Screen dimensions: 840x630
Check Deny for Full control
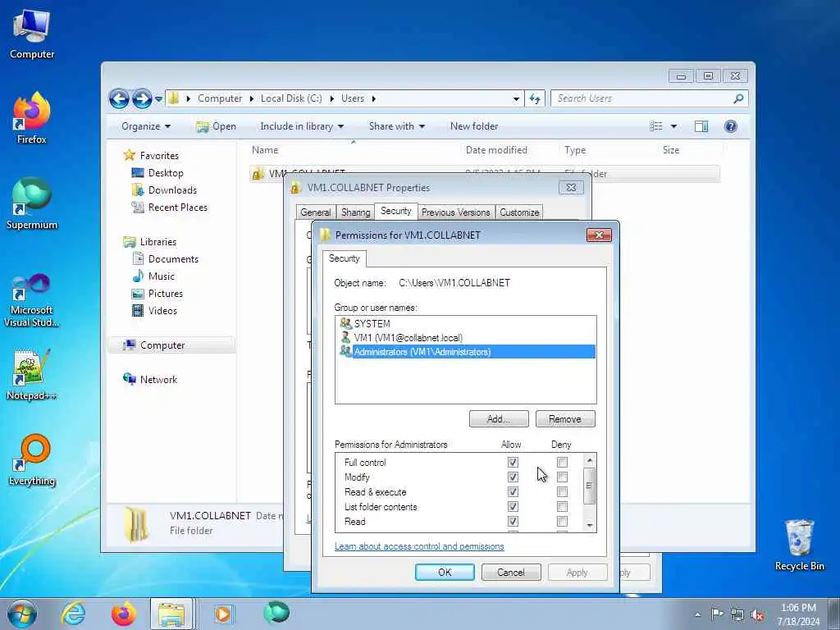tap(562, 462)
